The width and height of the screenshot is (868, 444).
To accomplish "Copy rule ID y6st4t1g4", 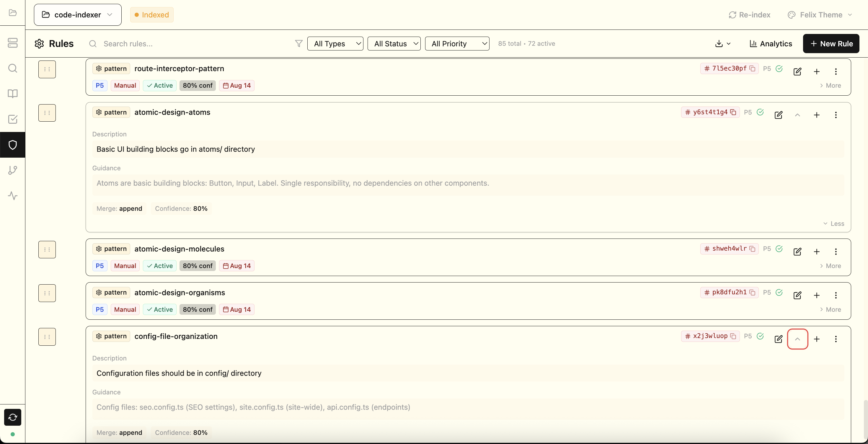I will 733,112.
